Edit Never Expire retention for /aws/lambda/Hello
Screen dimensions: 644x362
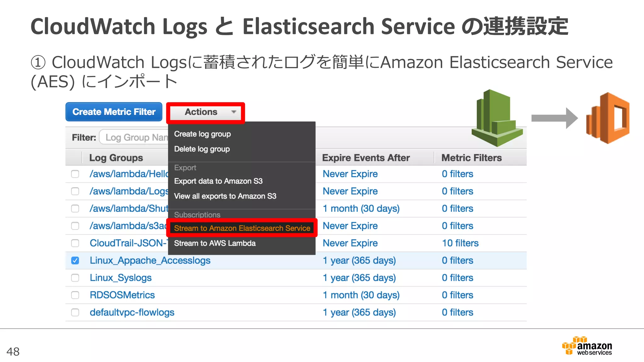click(x=350, y=174)
